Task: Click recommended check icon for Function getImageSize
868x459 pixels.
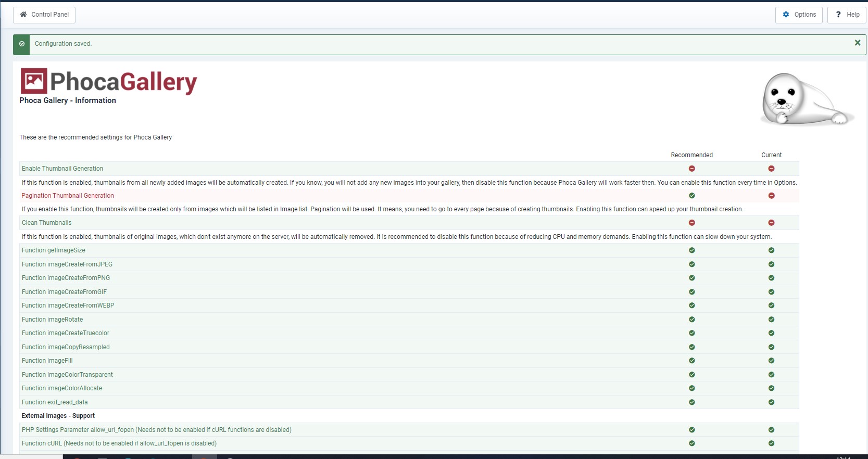Action: coord(692,250)
